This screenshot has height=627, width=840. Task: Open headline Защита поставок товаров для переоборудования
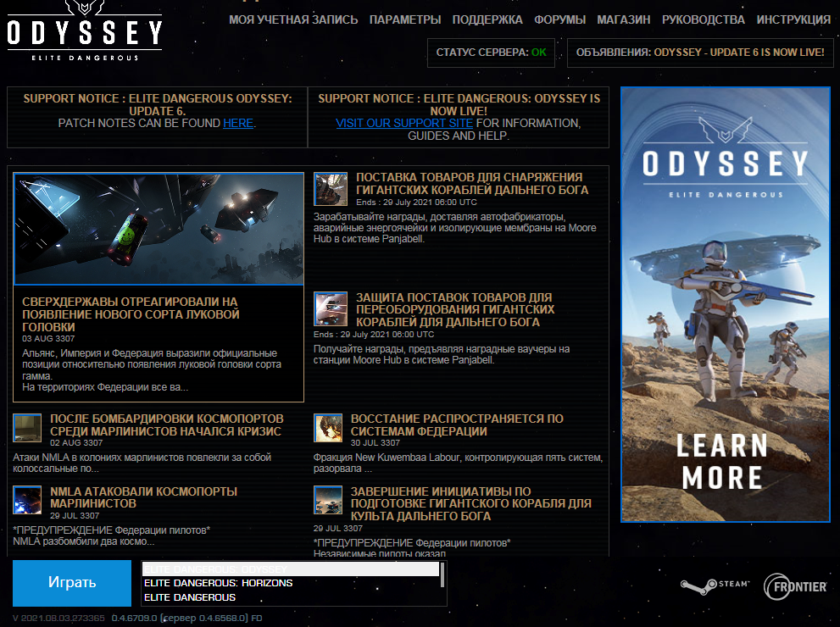[455, 309]
